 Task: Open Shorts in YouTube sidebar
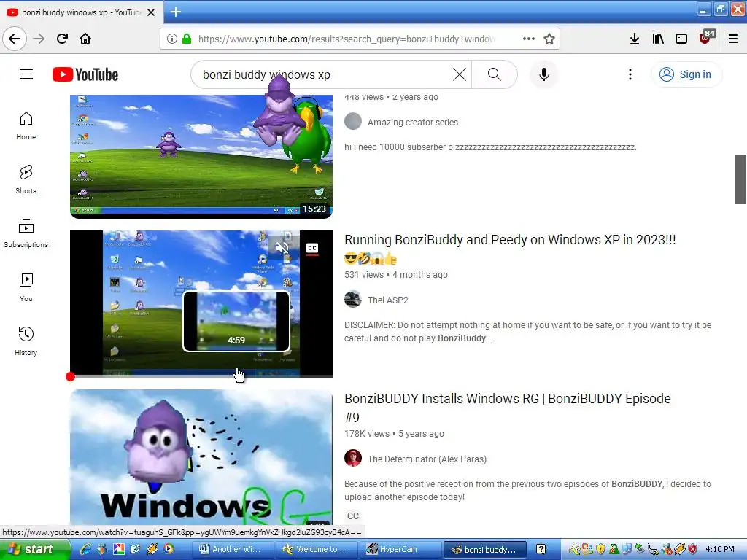[x=26, y=179]
